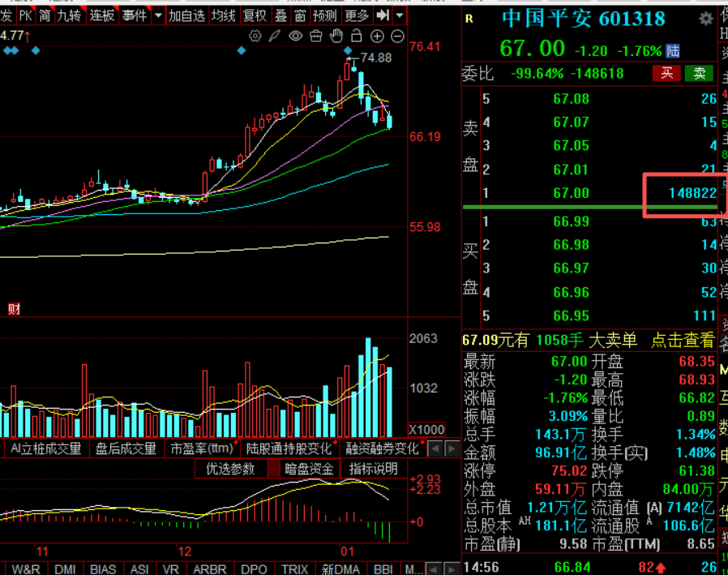Expand the 更多 toolbar menu
This screenshot has height=575, width=728.
tap(356, 15)
